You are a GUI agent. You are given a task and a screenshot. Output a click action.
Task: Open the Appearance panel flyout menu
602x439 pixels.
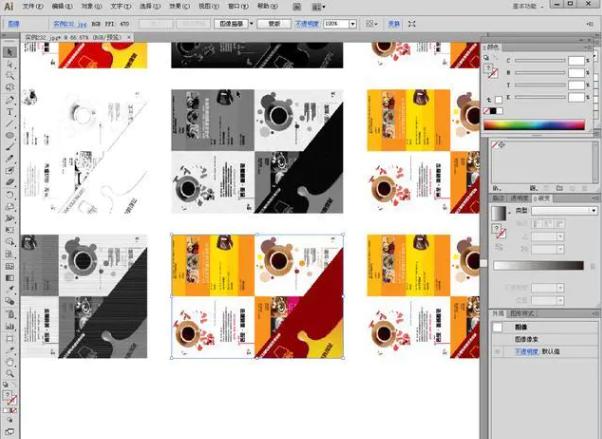[x=596, y=314]
